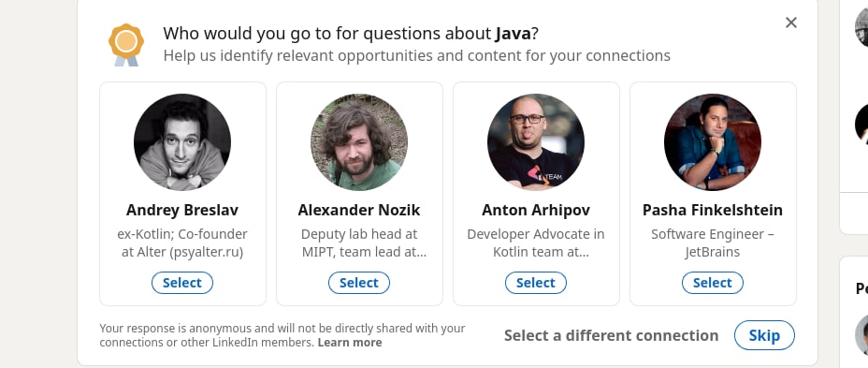868x368 pixels.
Task: Click the Software Engineer – JetBrains headline
Action: (x=713, y=243)
